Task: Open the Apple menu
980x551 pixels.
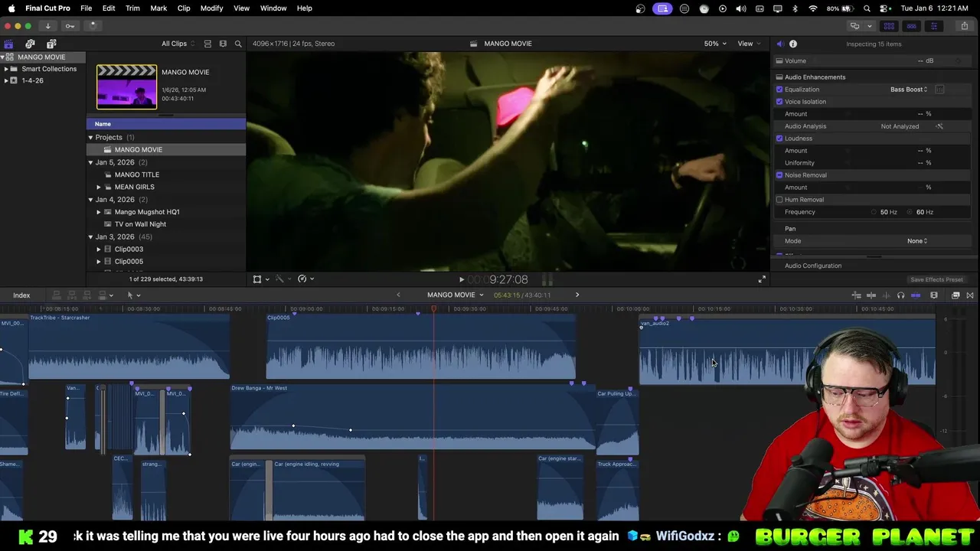Action: pos(11,8)
